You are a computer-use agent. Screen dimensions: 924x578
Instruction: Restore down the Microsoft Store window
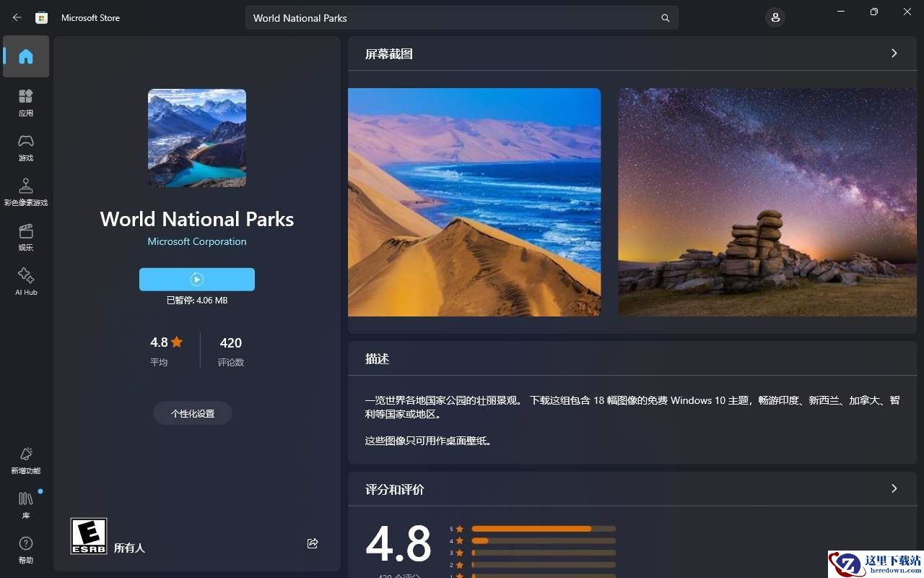point(874,12)
